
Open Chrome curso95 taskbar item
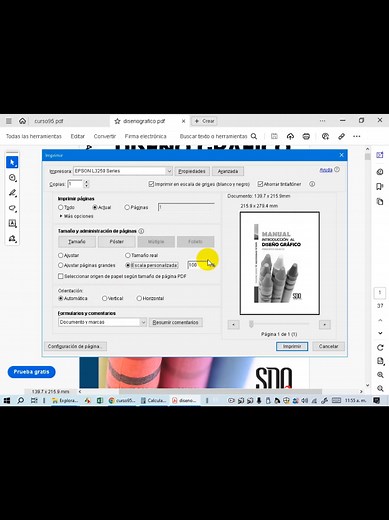(x=122, y=400)
